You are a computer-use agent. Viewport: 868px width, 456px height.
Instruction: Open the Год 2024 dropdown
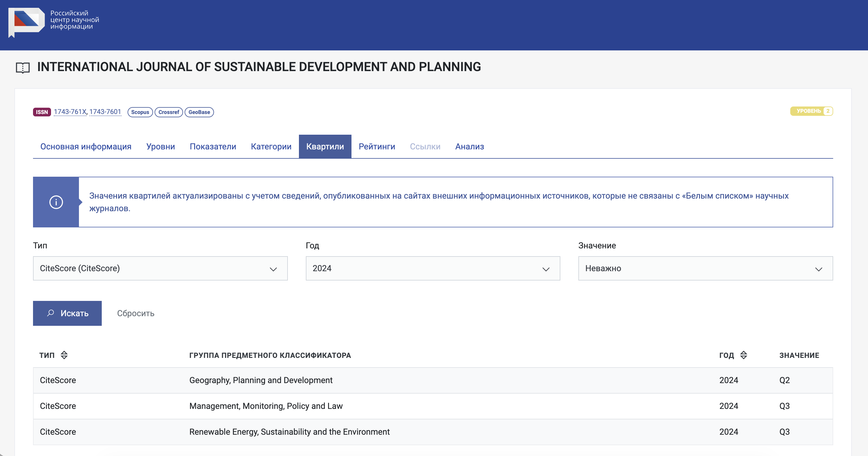coord(433,268)
